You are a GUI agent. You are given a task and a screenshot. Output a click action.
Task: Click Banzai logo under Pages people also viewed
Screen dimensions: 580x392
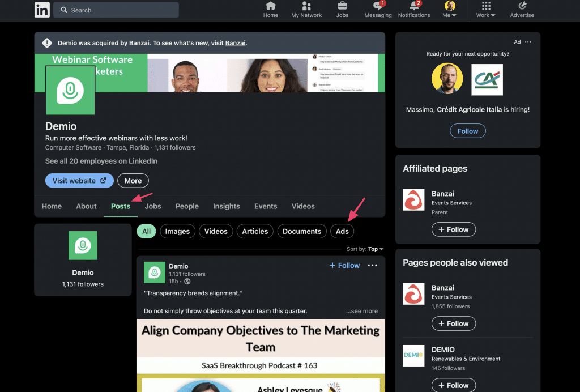[x=413, y=294]
